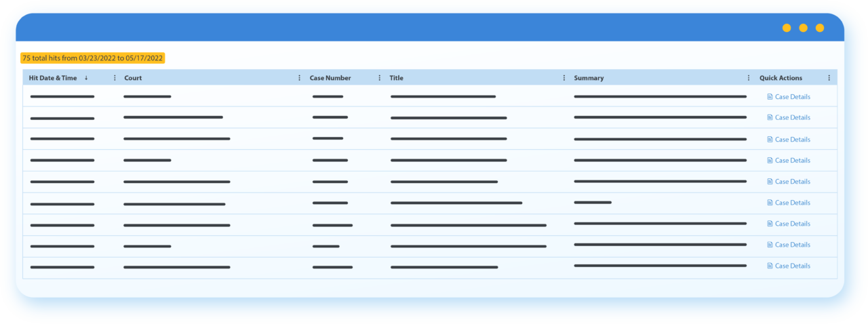Screen dimensions: 868x324
Task: Open column menu for Court
Action: (300, 78)
